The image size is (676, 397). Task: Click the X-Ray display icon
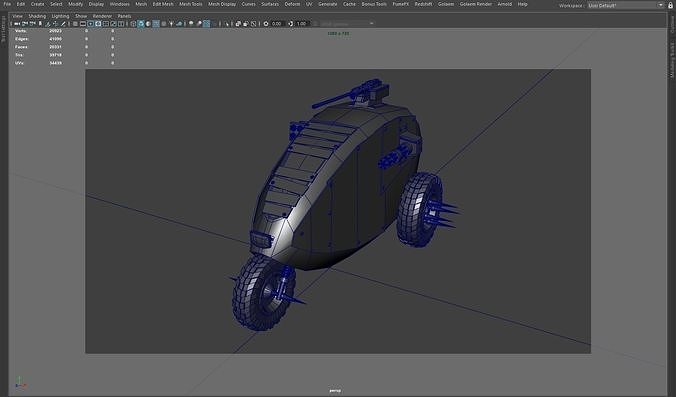(x=238, y=24)
